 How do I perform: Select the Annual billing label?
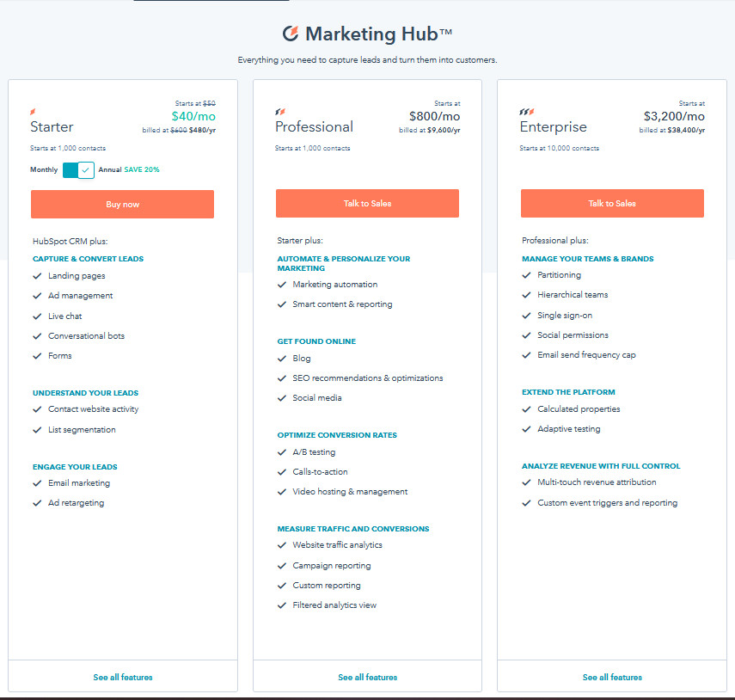point(110,169)
